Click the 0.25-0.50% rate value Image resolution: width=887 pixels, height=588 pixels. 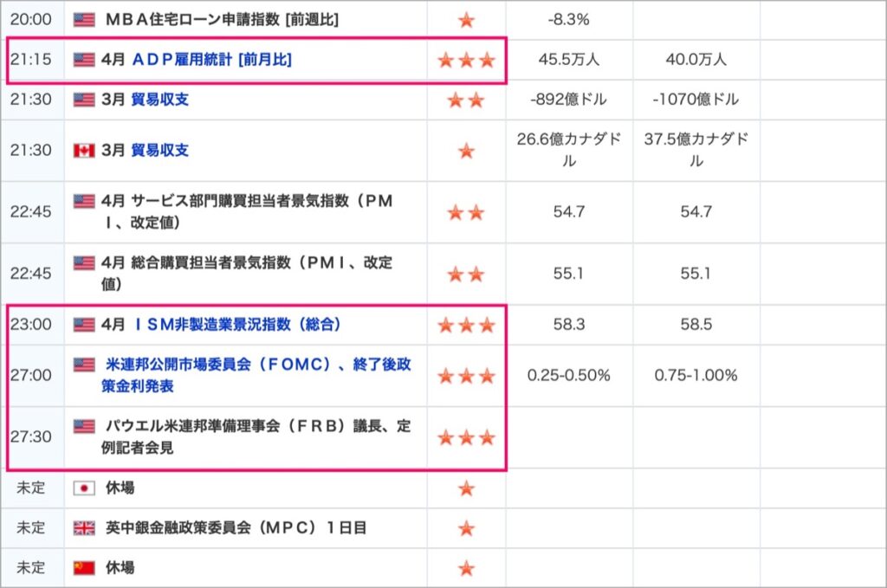point(568,376)
